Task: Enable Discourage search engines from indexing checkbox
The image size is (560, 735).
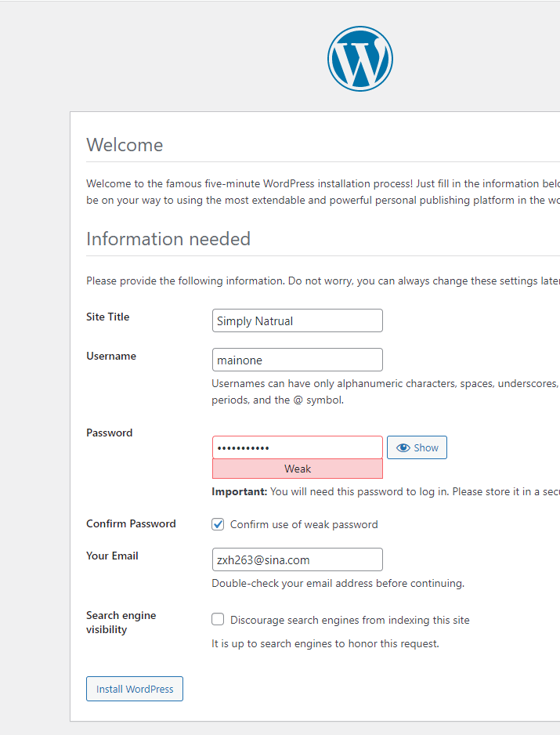Action: click(x=219, y=620)
